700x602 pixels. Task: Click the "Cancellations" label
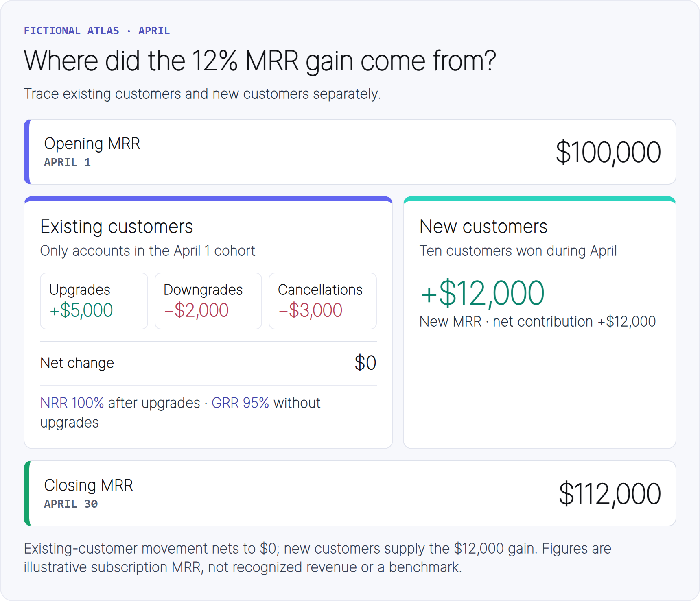(320, 290)
